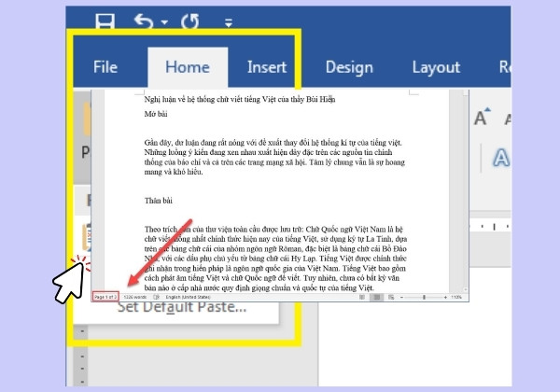Viewport: 560px width, 392px height.
Task: Click the zoom slider handle
Action: point(424,297)
